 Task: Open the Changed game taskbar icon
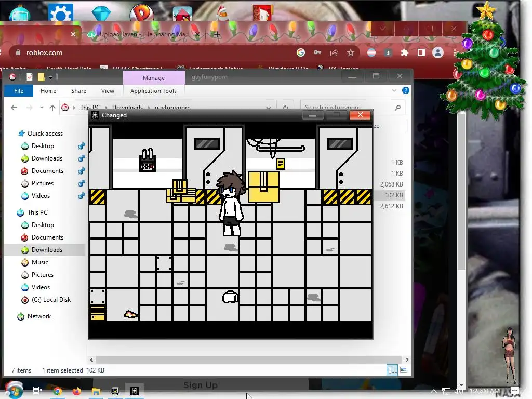coord(135,391)
